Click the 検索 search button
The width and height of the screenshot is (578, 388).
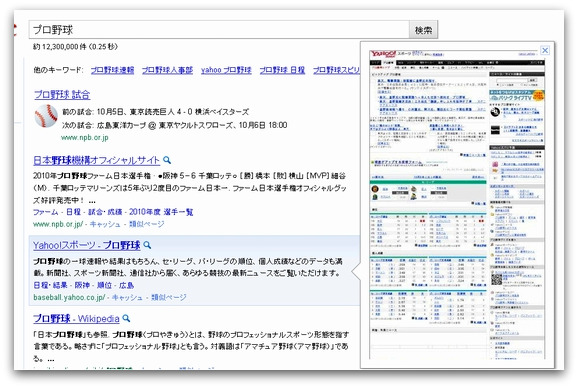pos(423,30)
